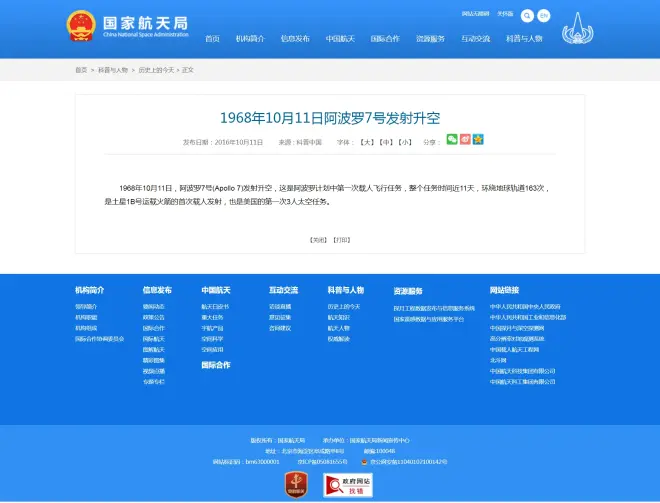
Task: Set font size to 中 (medium)
Action: [x=386, y=142]
